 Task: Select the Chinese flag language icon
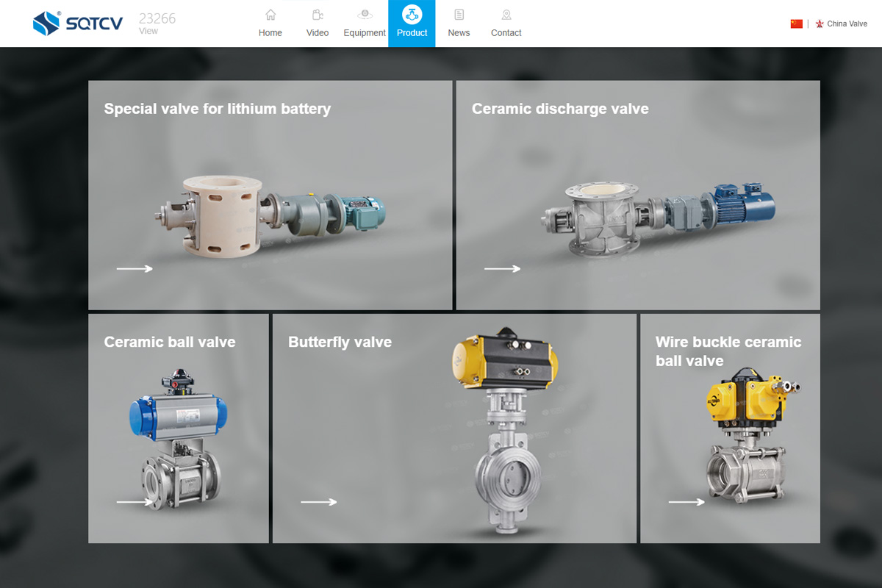pos(797,24)
